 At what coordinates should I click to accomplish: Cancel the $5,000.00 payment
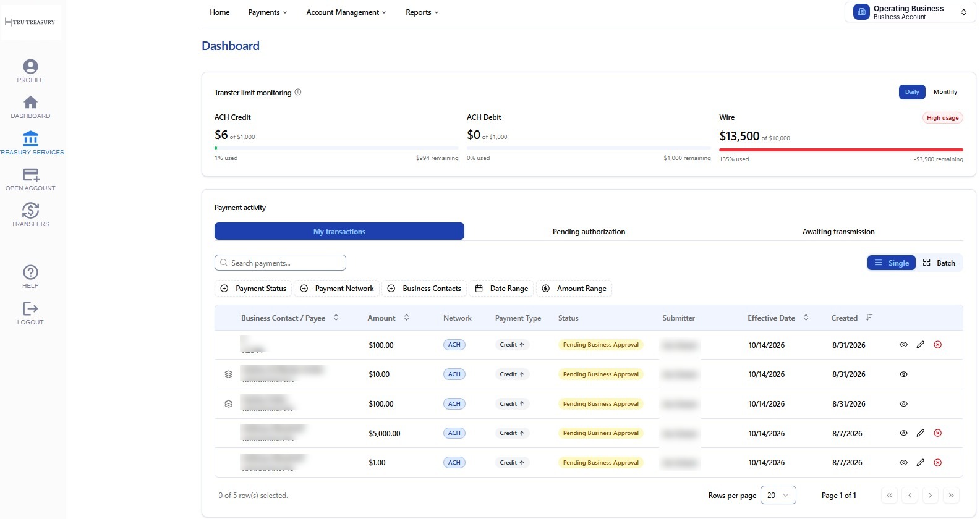(x=938, y=433)
